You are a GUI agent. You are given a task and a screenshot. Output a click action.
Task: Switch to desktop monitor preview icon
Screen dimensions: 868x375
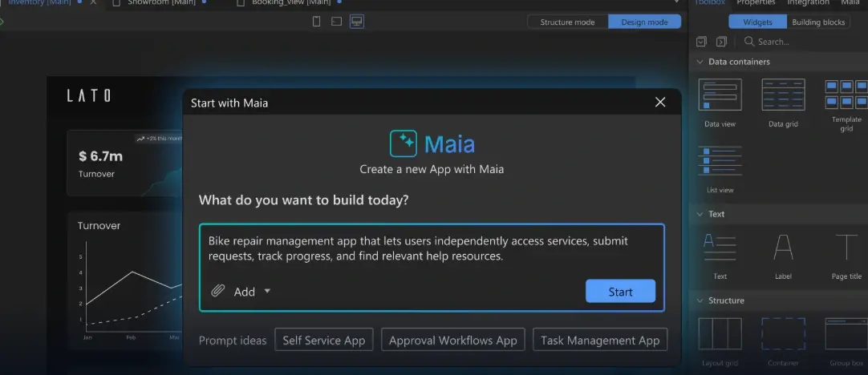pyautogui.click(x=356, y=22)
